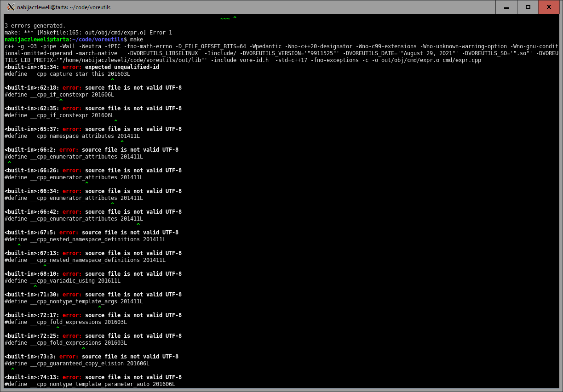Click the __cpp_namespace_attributes define line
Viewport: 563px width, 392px height.
[72, 136]
